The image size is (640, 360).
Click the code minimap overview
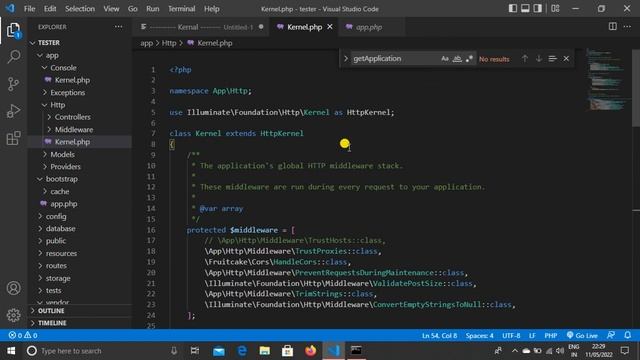click(x=607, y=80)
